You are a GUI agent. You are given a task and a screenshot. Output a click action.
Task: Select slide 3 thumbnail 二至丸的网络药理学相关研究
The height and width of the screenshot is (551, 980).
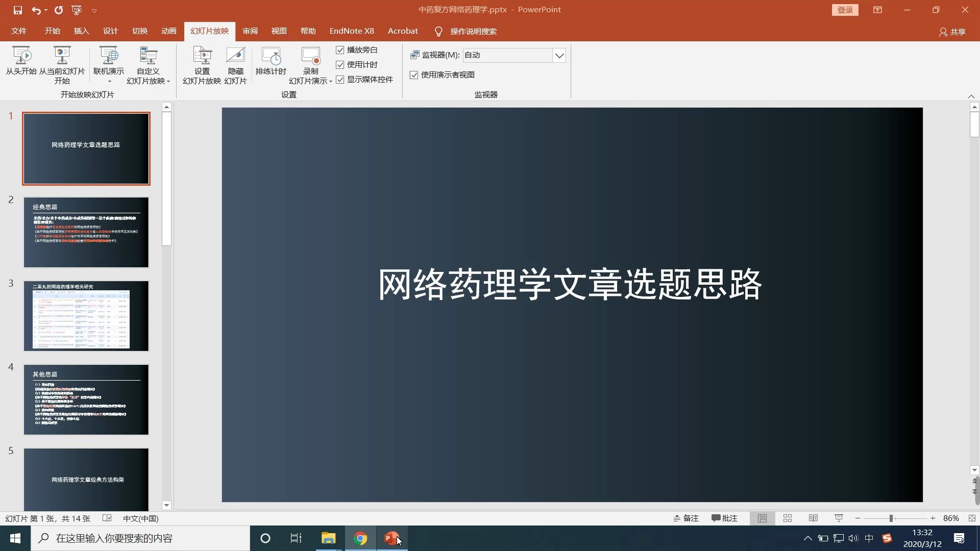pos(86,316)
